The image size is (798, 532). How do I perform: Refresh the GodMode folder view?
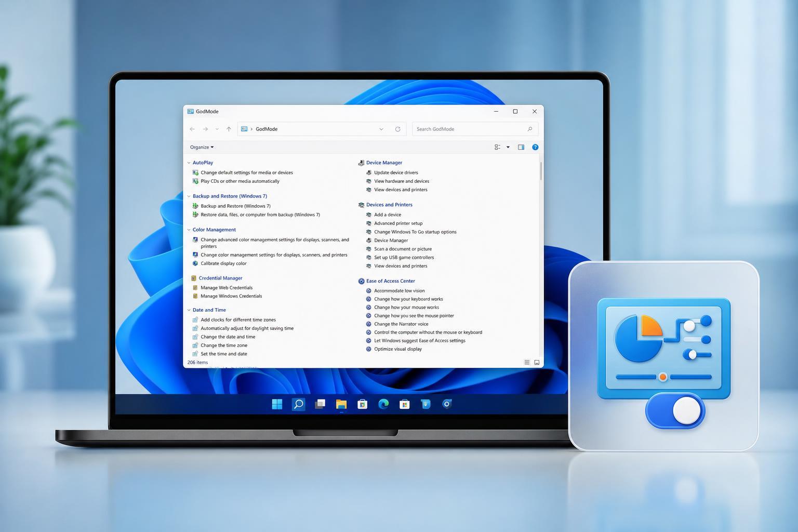[x=398, y=129]
